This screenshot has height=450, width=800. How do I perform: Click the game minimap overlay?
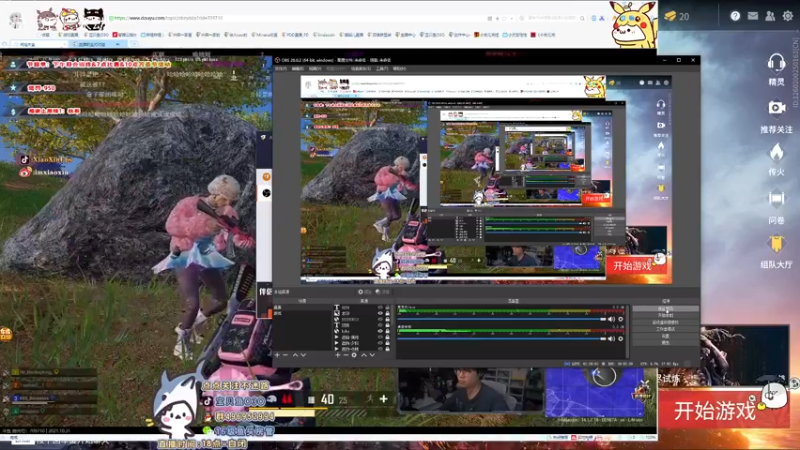pos(595,393)
